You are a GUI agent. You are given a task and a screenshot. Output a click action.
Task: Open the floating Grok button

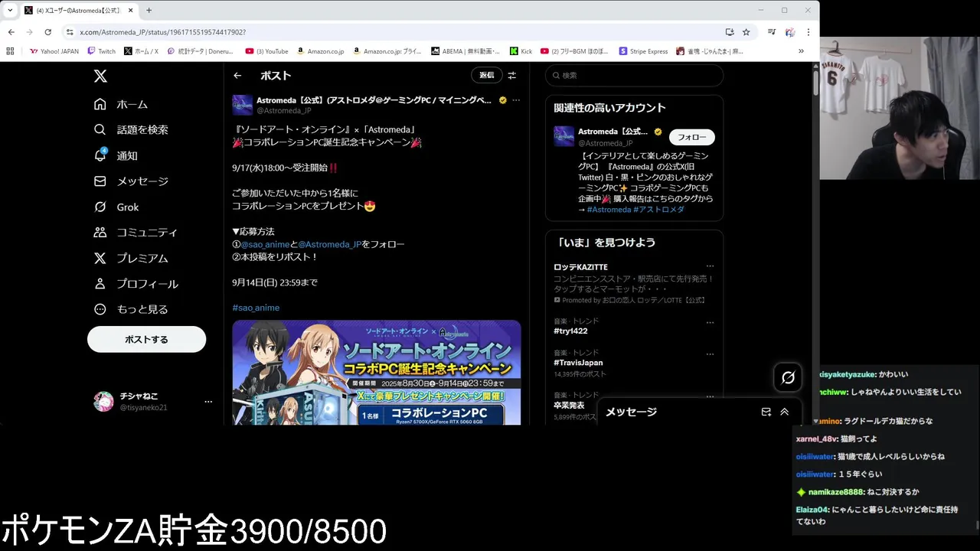(788, 377)
